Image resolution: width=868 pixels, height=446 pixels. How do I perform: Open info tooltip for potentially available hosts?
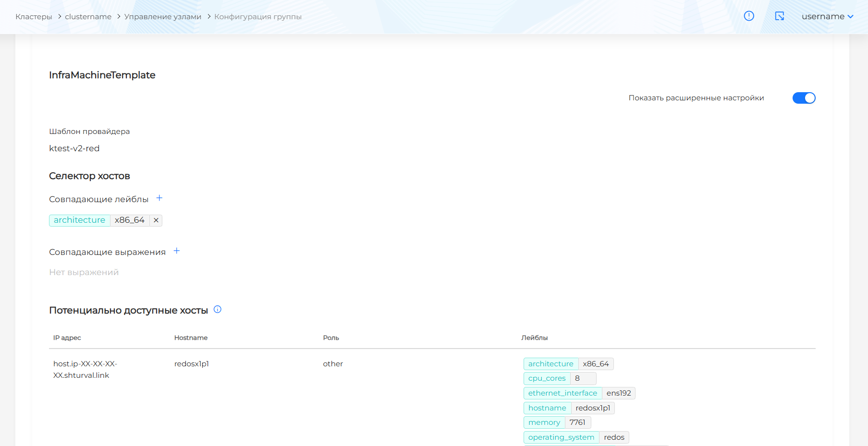pyautogui.click(x=218, y=310)
